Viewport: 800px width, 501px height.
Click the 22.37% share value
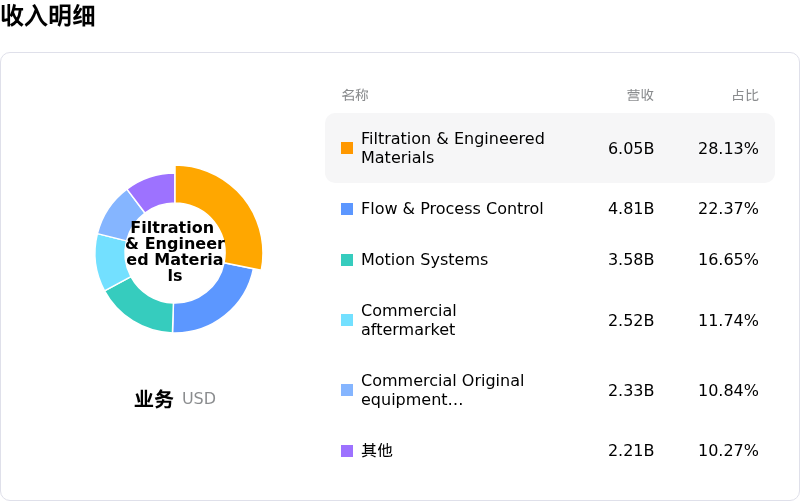tap(728, 209)
